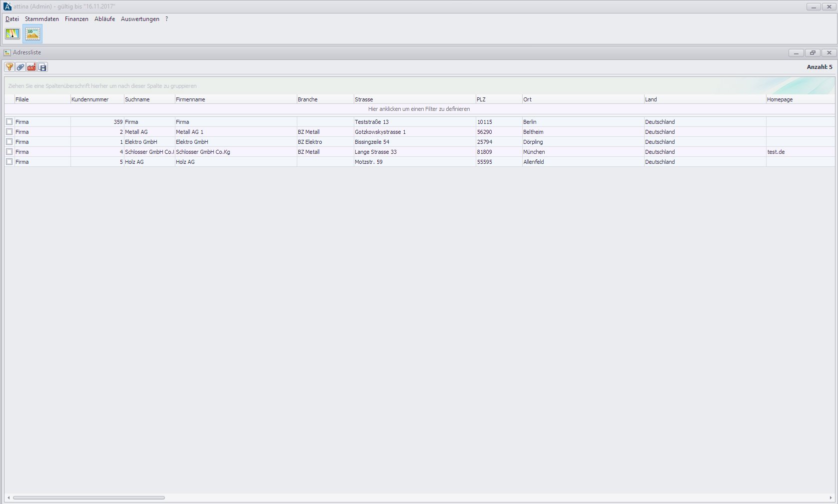The width and height of the screenshot is (838, 504).
Task: Open the Abläufe menu
Action: tap(105, 19)
